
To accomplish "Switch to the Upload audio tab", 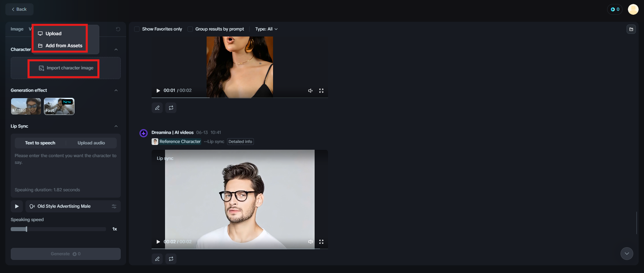I will point(91,143).
